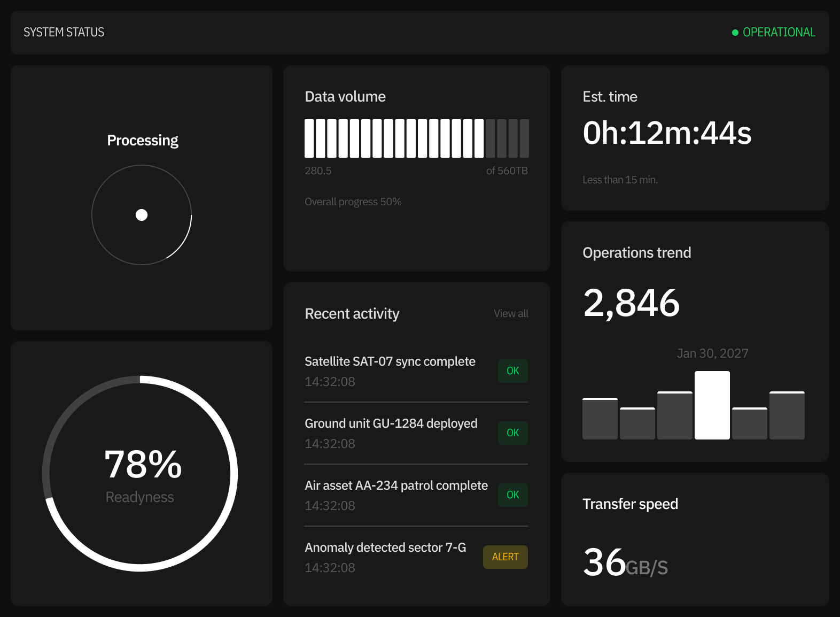Click the Data volume heading
This screenshot has height=617, width=840.
345,96
